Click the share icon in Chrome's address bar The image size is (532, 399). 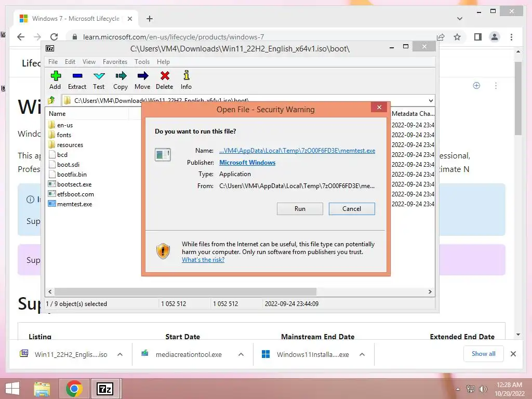click(x=441, y=37)
